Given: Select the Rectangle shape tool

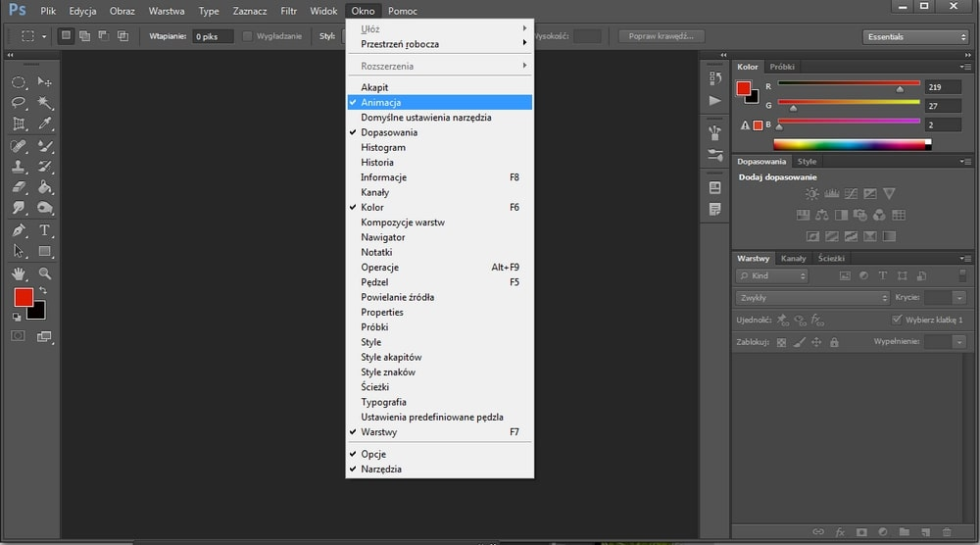Looking at the screenshot, I should coord(44,251).
